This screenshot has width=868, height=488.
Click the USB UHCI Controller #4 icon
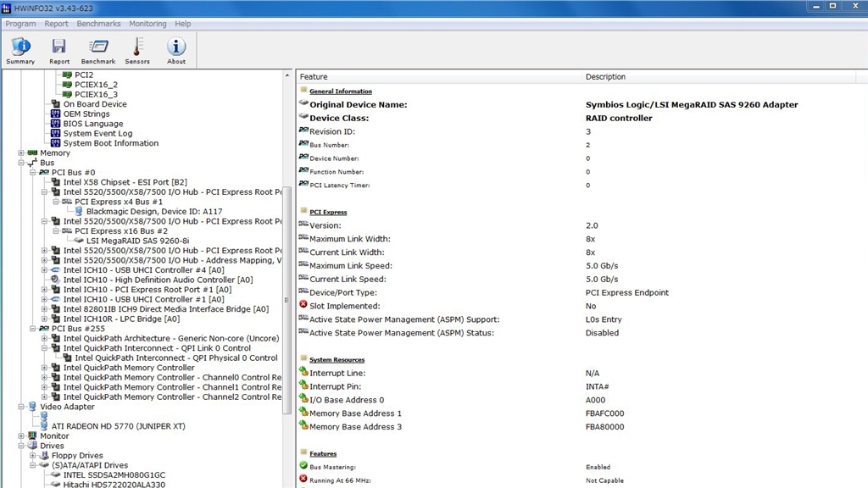point(55,270)
